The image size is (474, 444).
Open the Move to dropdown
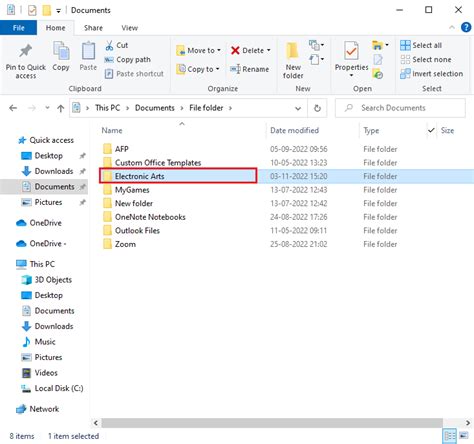[199, 50]
